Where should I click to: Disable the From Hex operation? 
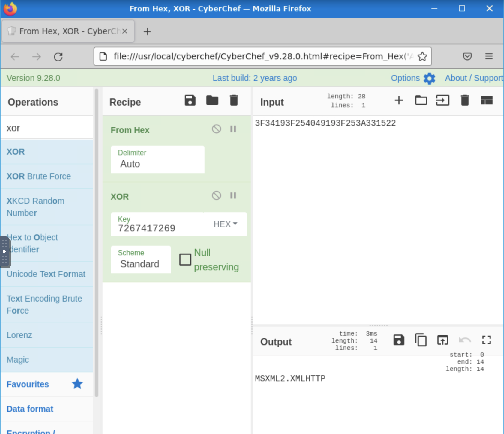coord(216,129)
